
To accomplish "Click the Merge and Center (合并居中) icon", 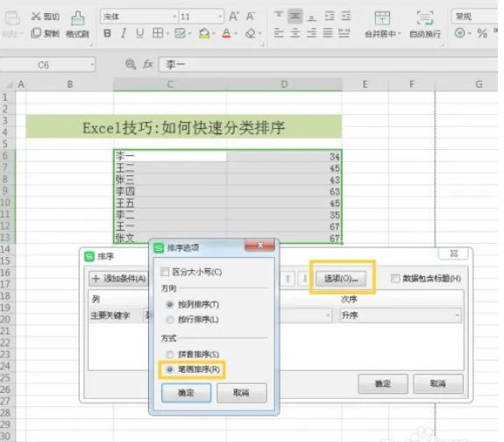I will (382, 18).
